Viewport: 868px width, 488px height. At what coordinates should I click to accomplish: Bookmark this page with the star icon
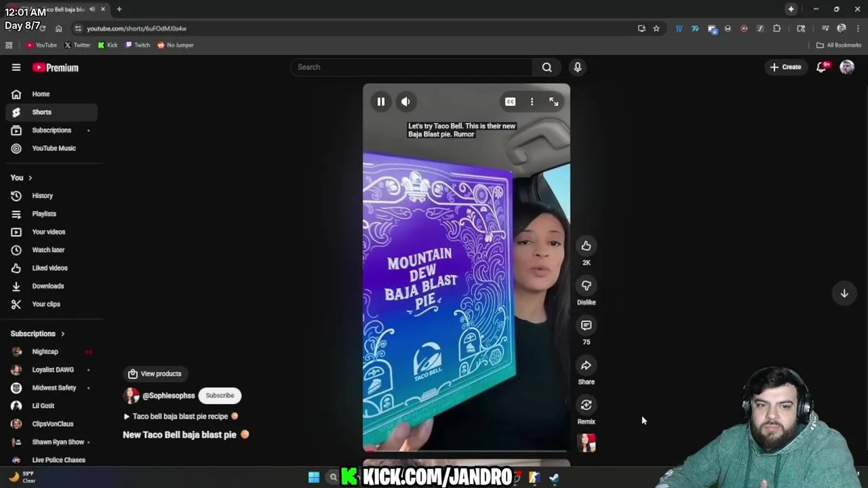click(656, 28)
